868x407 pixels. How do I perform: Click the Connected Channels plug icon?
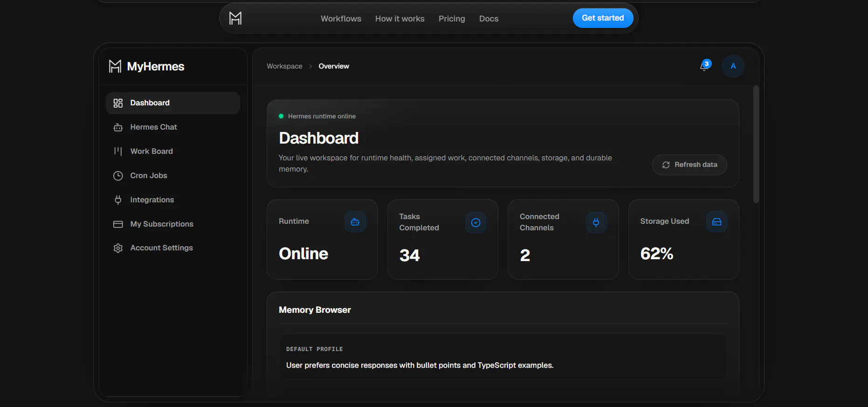tap(596, 222)
